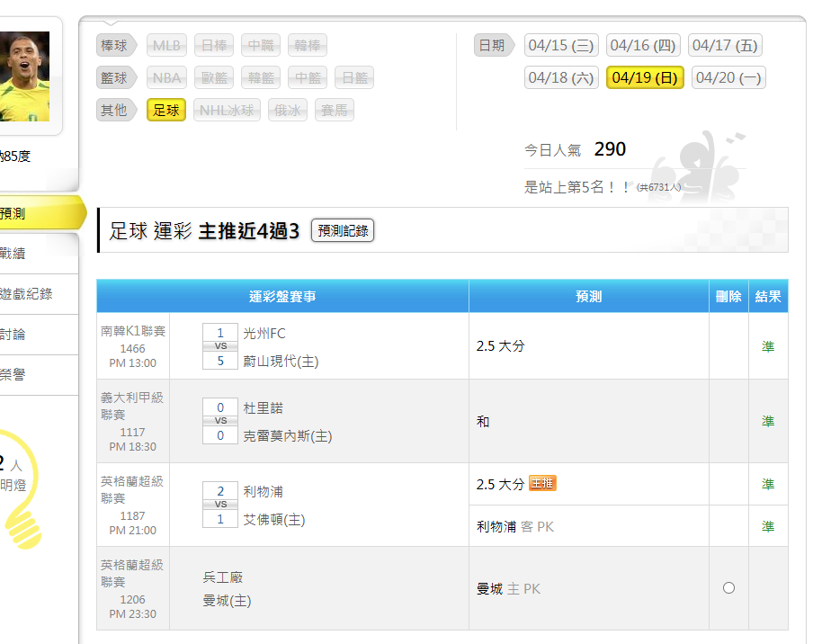The image size is (822, 644).
Task: Select the 韓棒 league filter
Action: pyautogui.click(x=308, y=46)
